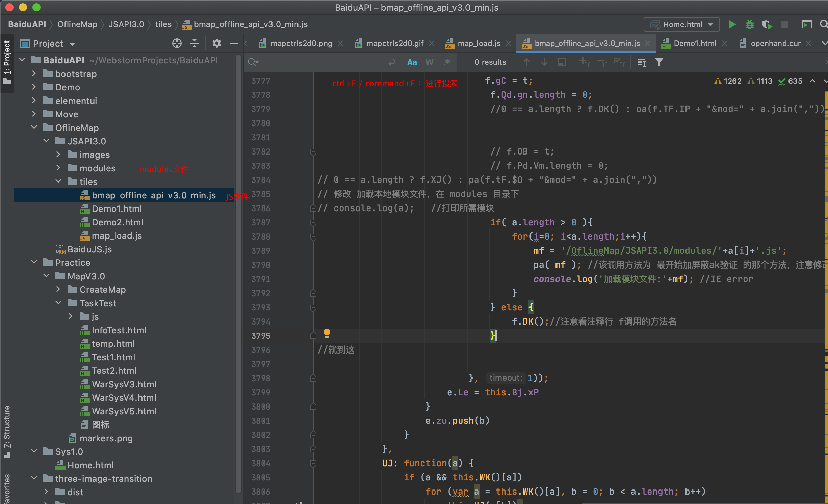Toggle Words (W) option in search
This screenshot has width=828, height=504.
429,62
